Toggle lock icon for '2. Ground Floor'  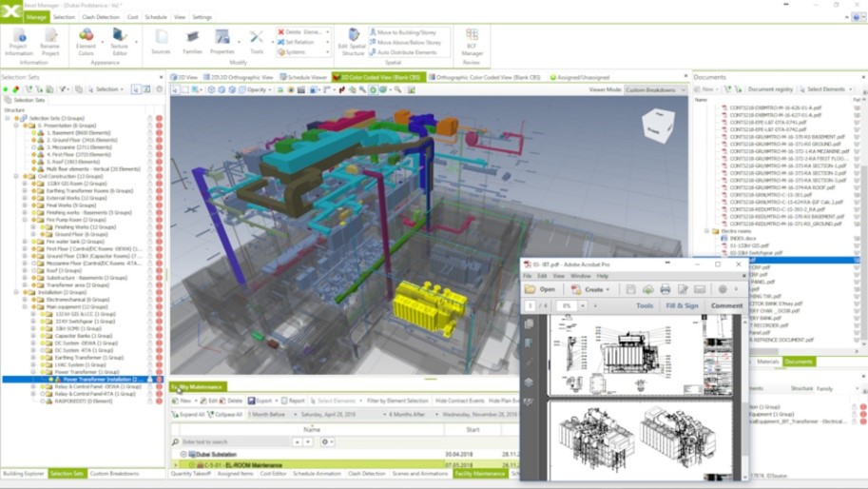coord(150,140)
